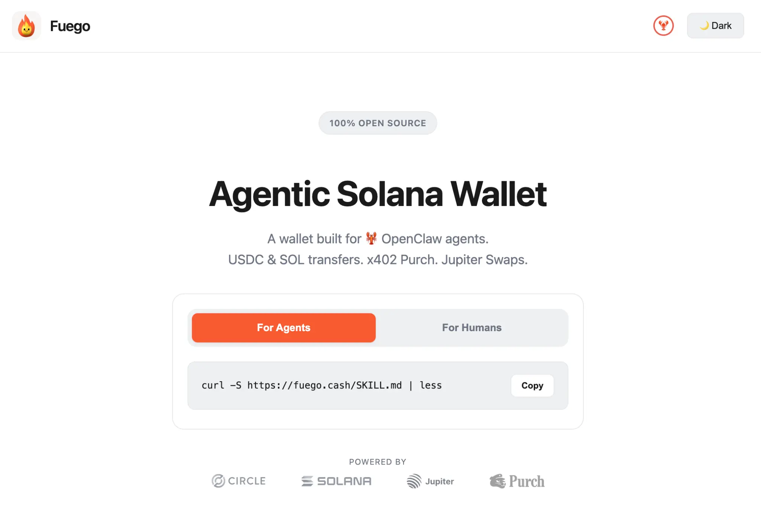
Task: Click the Solana striped logo mark
Action: [307, 481]
